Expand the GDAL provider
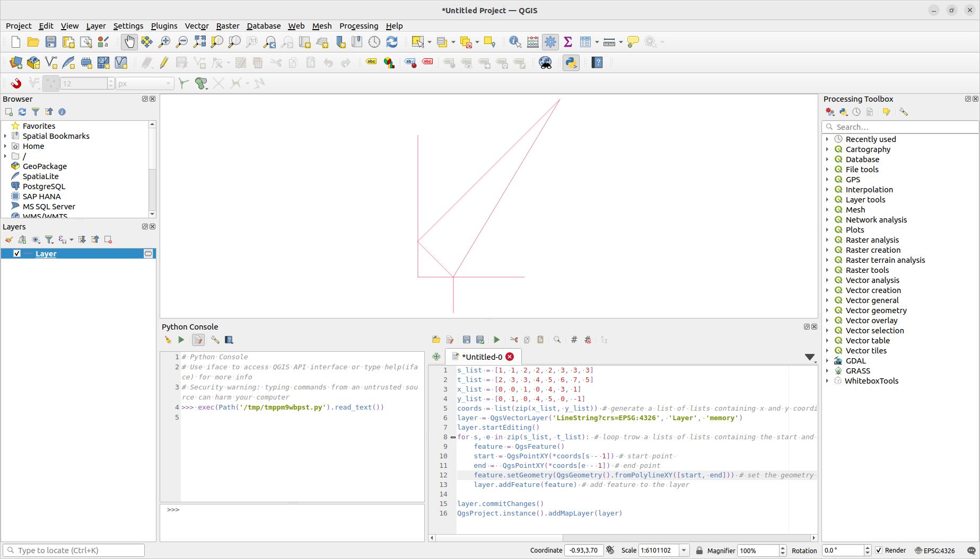The image size is (980, 559). coord(827,360)
